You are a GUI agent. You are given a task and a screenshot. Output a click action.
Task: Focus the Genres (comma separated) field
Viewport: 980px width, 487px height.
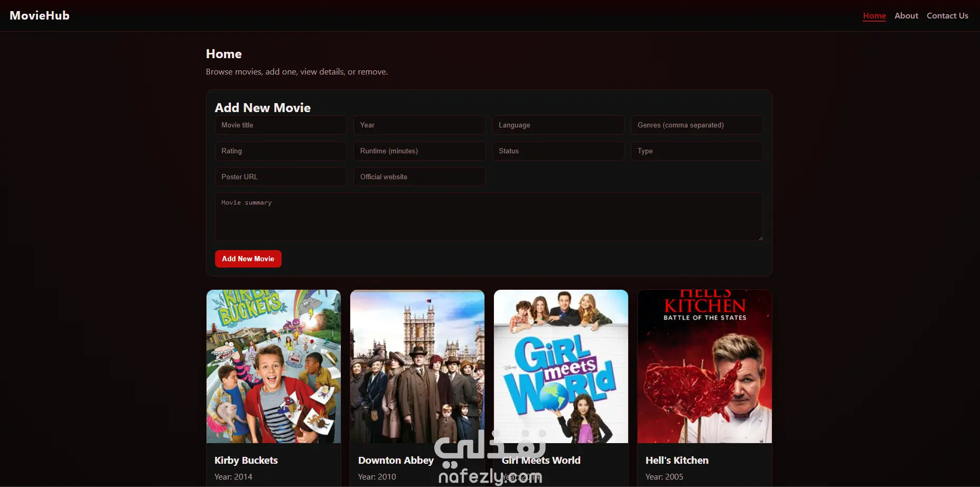point(697,125)
